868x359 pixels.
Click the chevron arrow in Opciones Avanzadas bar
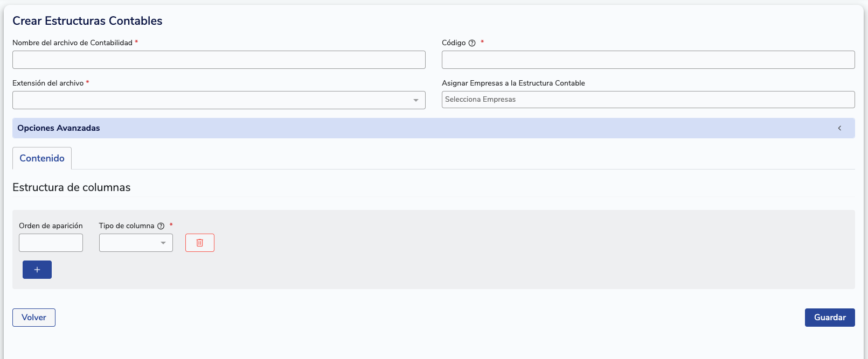(839, 128)
